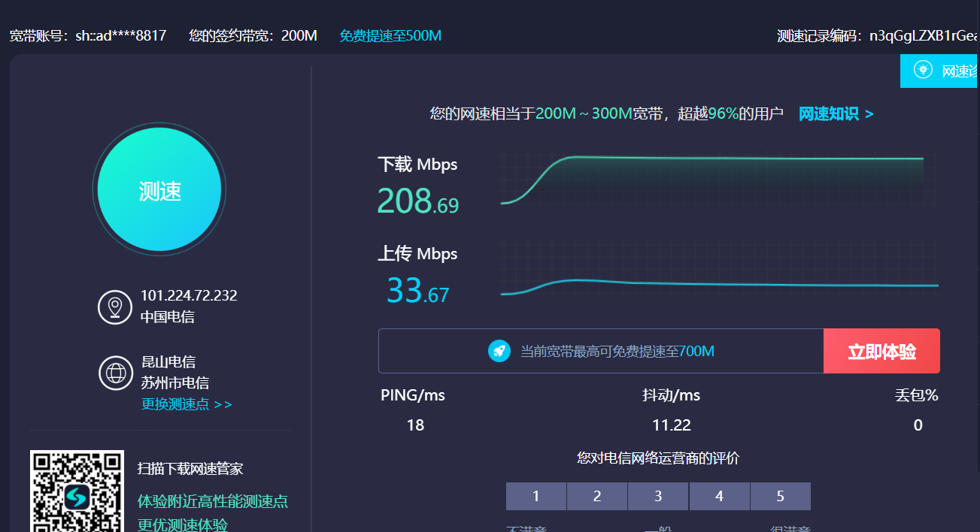Click the jitter value 11.22
The image size is (980, 532).
click(672, 425)
